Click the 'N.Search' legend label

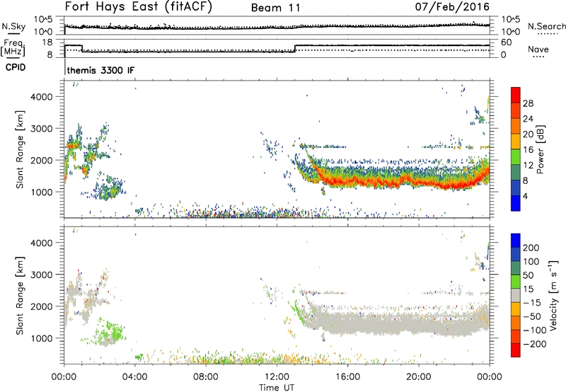(x=546, y=26)
